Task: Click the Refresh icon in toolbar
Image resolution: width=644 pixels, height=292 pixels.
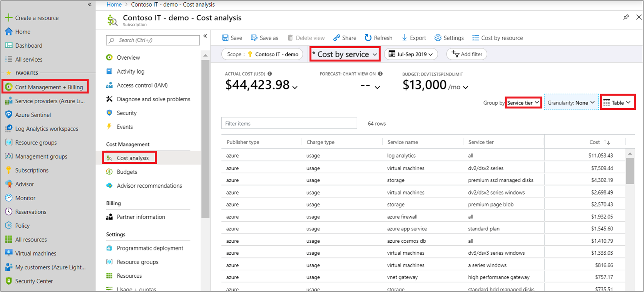Action: click(368, 38)
